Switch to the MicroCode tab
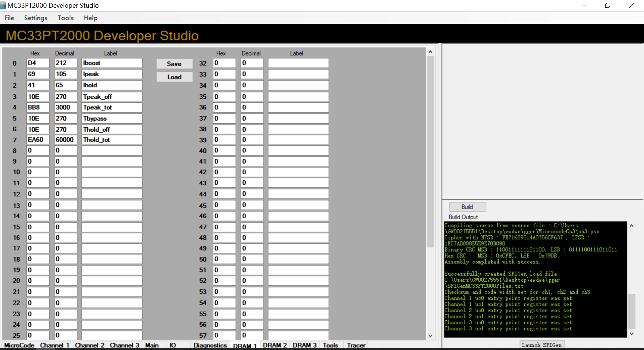 [19, 345]
